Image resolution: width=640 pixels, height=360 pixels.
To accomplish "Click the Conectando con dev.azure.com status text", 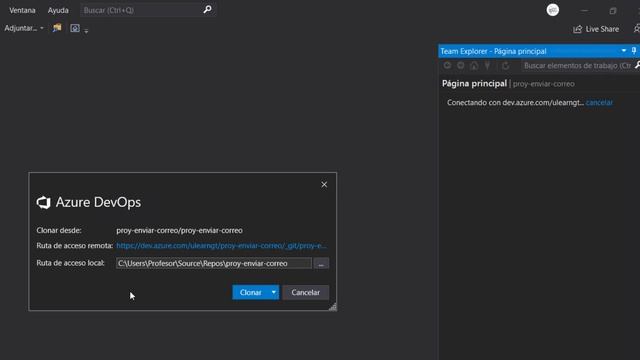I will (x=515, y=102).
